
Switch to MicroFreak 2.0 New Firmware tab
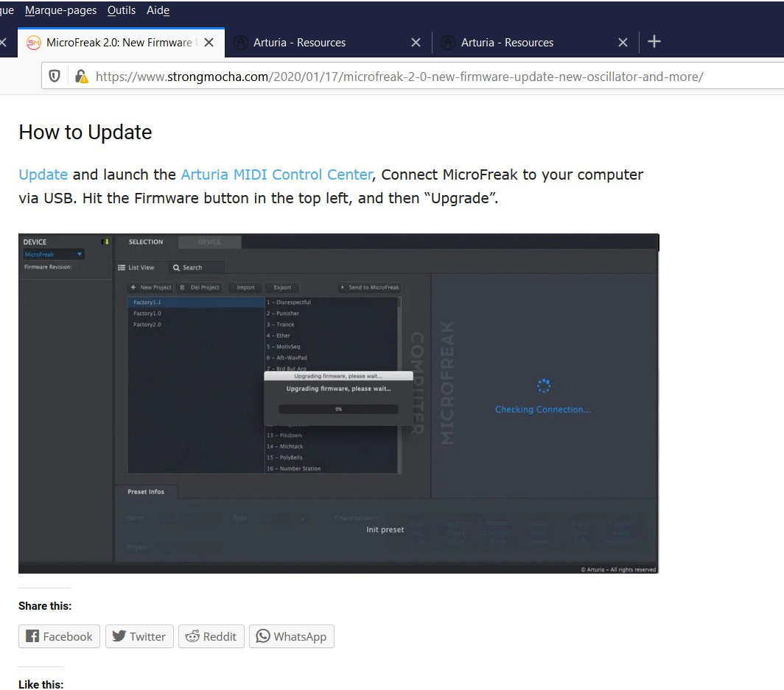coord(121,43)
